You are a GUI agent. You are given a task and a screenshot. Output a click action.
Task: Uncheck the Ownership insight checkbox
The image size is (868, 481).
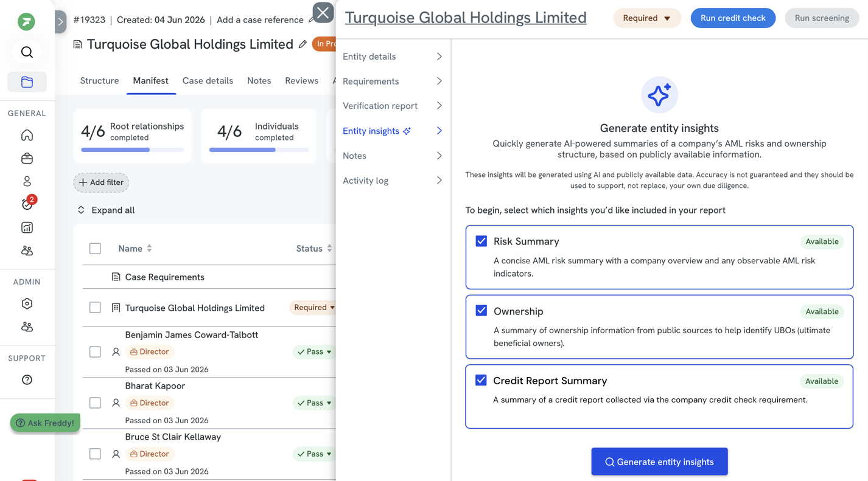coord(481,310)
